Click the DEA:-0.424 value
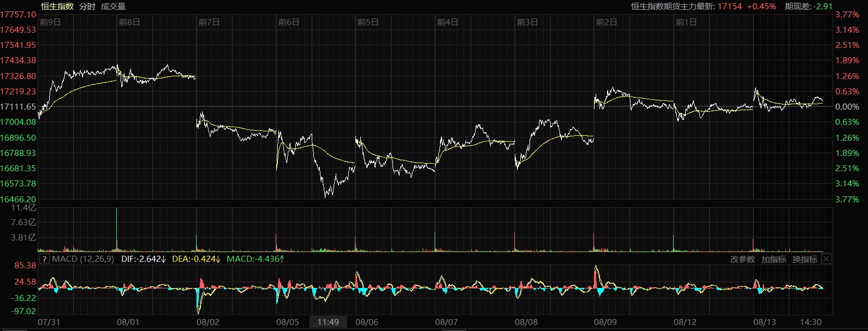 coord(196,259)
